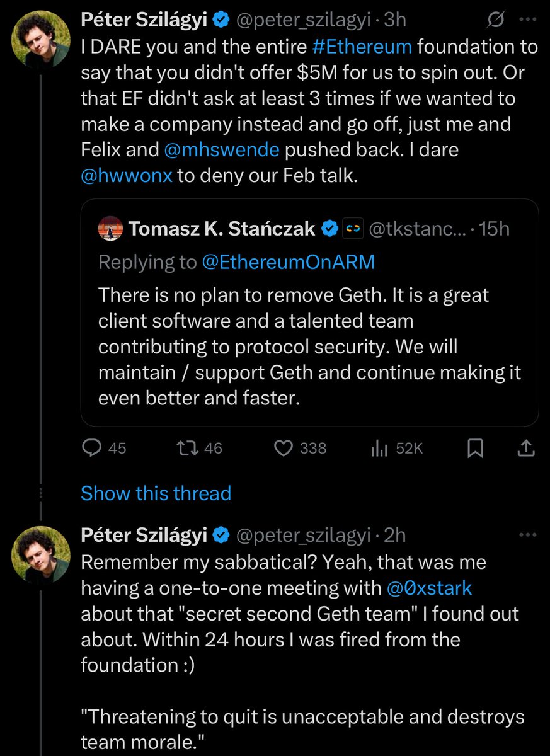Viewport: 550px width, 756px height.
Task: Tap the share icon on the tweet
Action: (x=527, y=448)
